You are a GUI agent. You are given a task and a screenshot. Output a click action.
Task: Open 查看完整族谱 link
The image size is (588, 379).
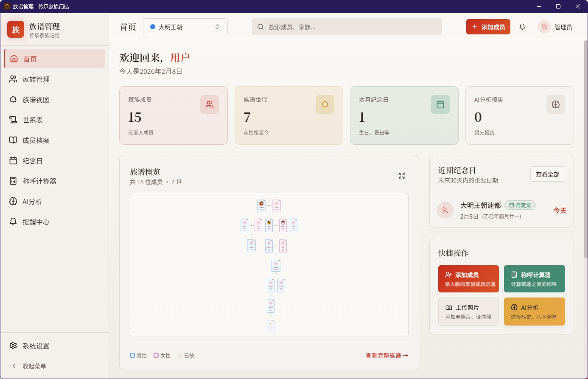[x=386, y=356]
